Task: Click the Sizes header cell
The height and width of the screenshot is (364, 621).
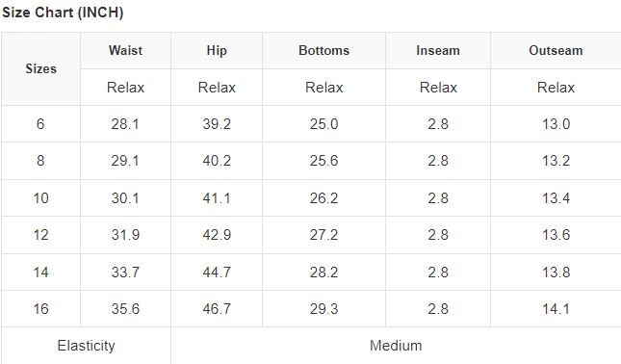Action: (x=40, y=69)
